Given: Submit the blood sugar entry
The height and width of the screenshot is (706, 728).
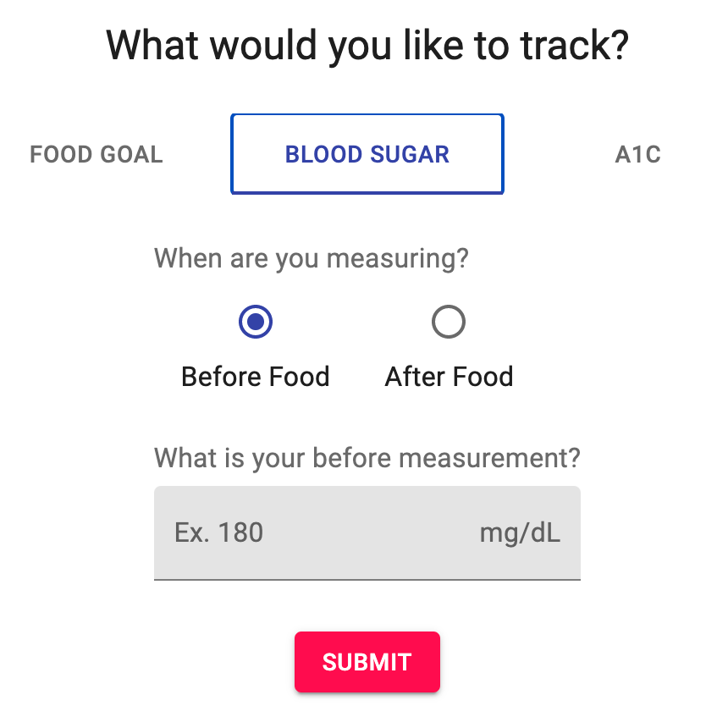Looking at the screenshot, I should 367,662.
